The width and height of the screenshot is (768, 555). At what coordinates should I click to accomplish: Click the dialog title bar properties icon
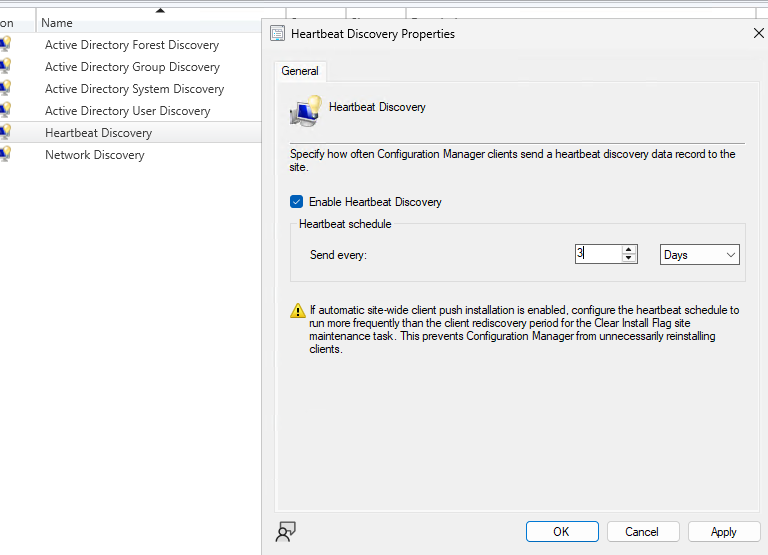[x=278, y=34]
